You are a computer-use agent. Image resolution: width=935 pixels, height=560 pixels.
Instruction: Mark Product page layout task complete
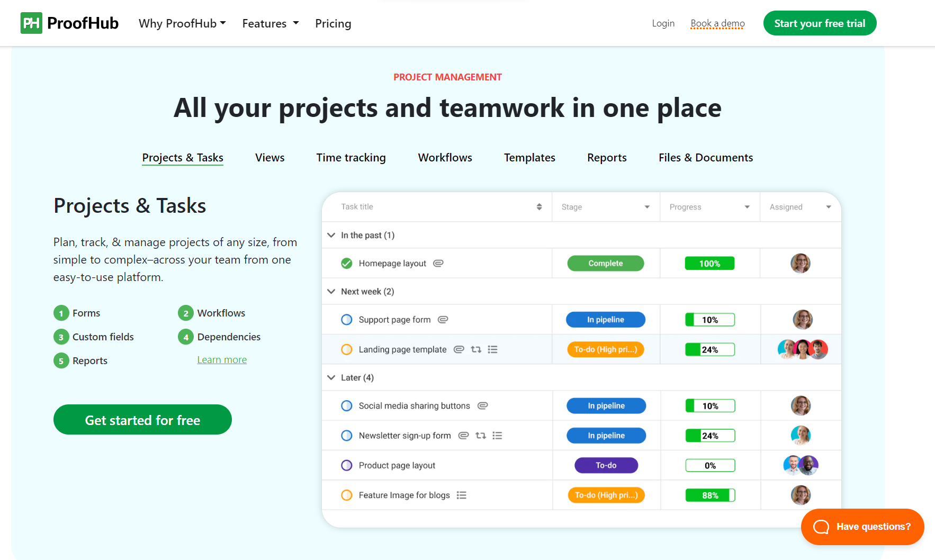[x=347, y=465]
